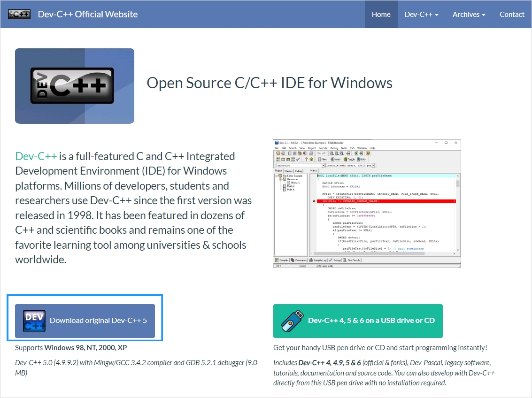Click the USB drive icon on green button
Viewport: 532px width, 398px height.
(292, 321)
